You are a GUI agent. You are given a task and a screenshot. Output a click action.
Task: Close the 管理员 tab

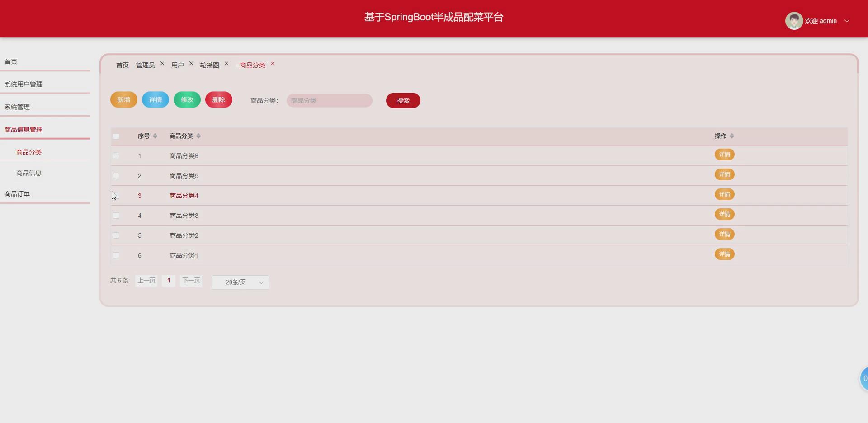point(162,64)
